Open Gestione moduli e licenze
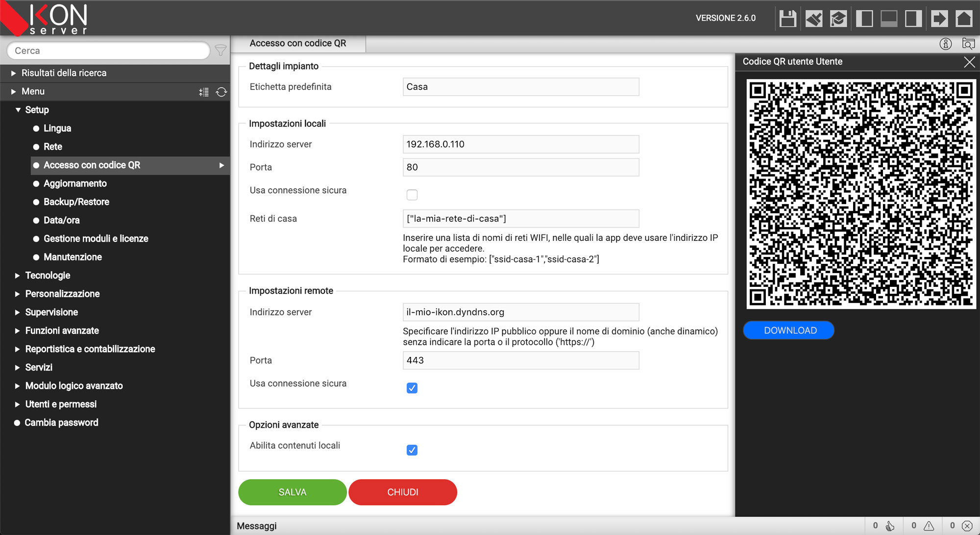 (x=96, y=239)
